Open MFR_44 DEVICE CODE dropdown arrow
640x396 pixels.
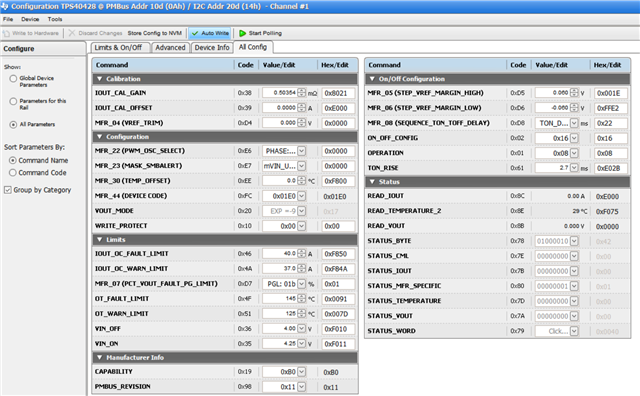coord(301,196)
